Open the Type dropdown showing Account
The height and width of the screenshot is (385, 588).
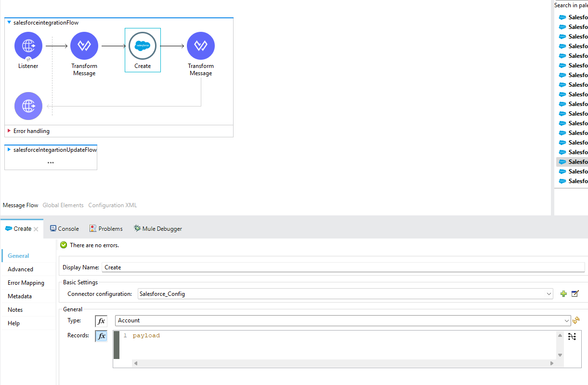(566, 320)
